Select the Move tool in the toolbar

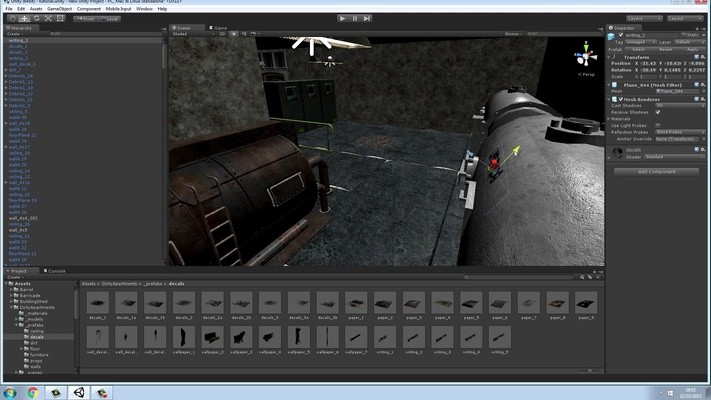24,19
